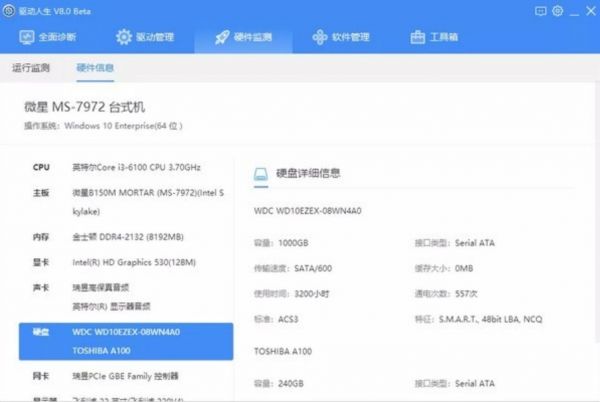Select the CPU Core i3-6100 row
Viewport: 600px width, 402px height.
pos(126,167)
